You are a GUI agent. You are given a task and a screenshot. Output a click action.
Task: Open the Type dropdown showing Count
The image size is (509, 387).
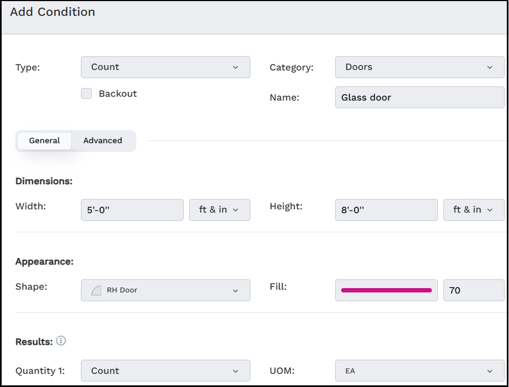click(x=165, y=67)
